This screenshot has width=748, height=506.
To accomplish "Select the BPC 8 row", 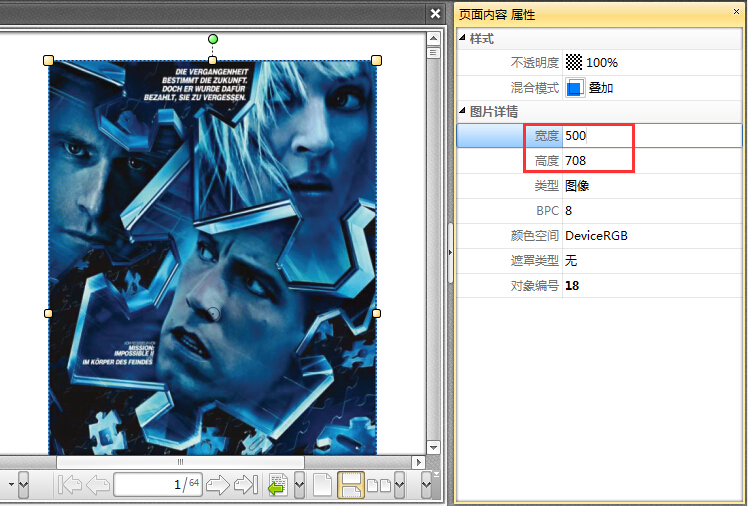I will click(599, 211).
